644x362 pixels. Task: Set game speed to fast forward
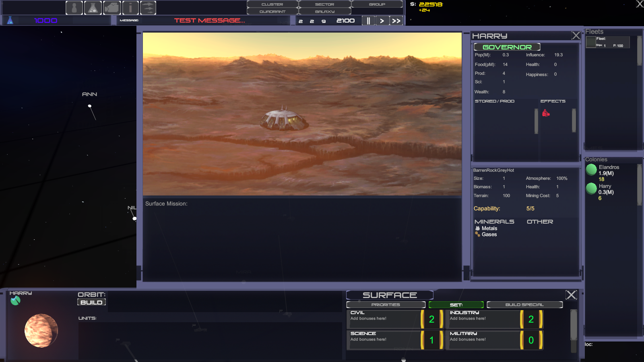coord(396,21)
